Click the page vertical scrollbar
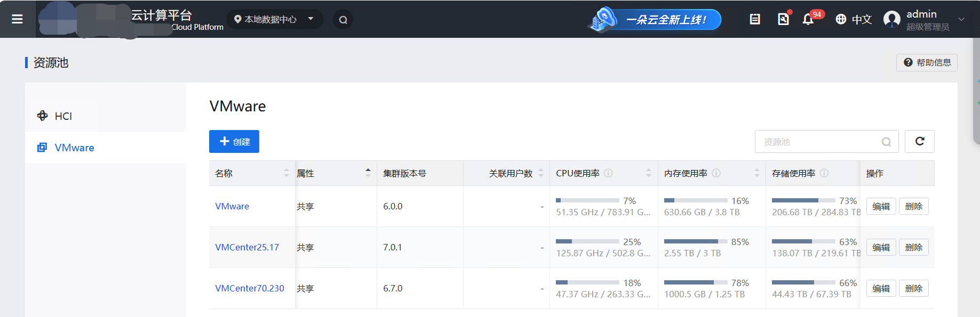 (x=976, y=91)
